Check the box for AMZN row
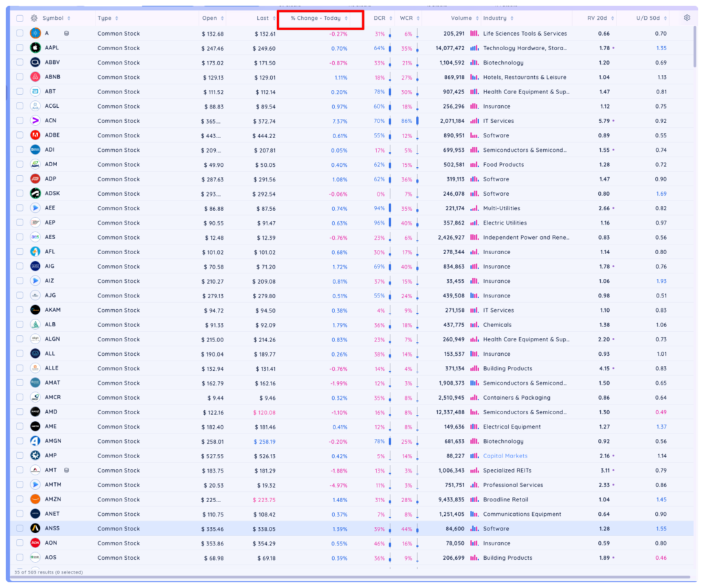Image resolution: width=704 pixels, height=588 pixels. click(20, 499)
